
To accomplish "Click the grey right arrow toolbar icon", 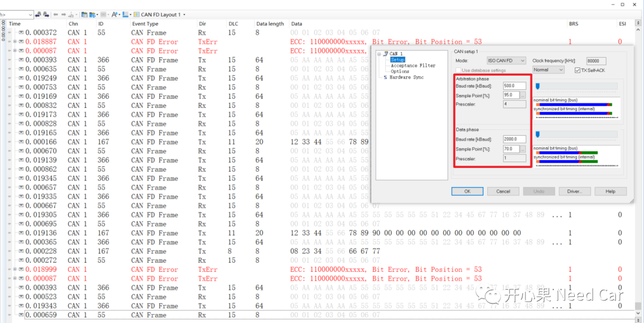I will pos(64,14).
